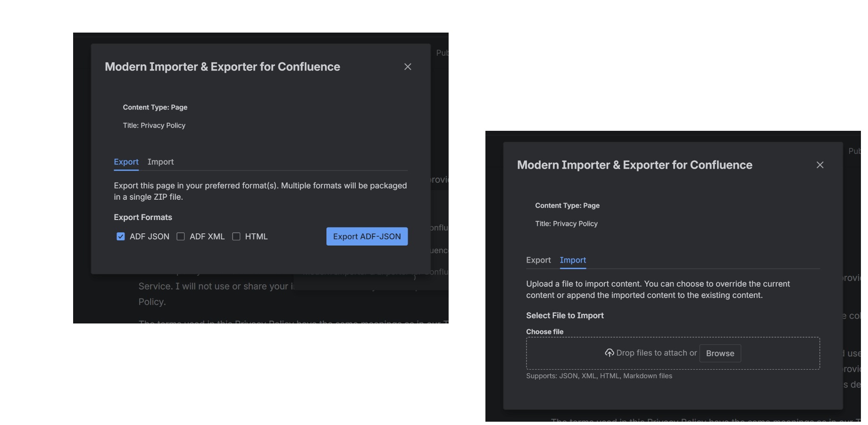This screenshot has width=868, height=425.
Task: Click the checked ADF JSON checkmark icon
Action: [121, 236]
